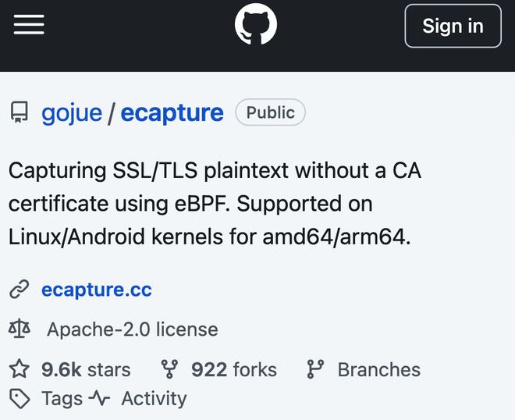Click the tag icon

pos(20,399)
